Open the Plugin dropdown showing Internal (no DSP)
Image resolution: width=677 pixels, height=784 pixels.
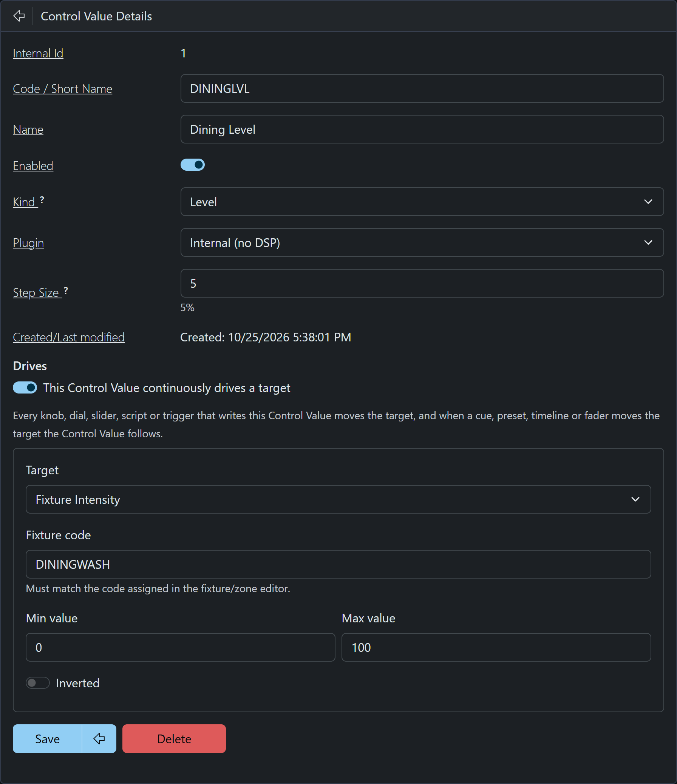[x=422, y=242]
